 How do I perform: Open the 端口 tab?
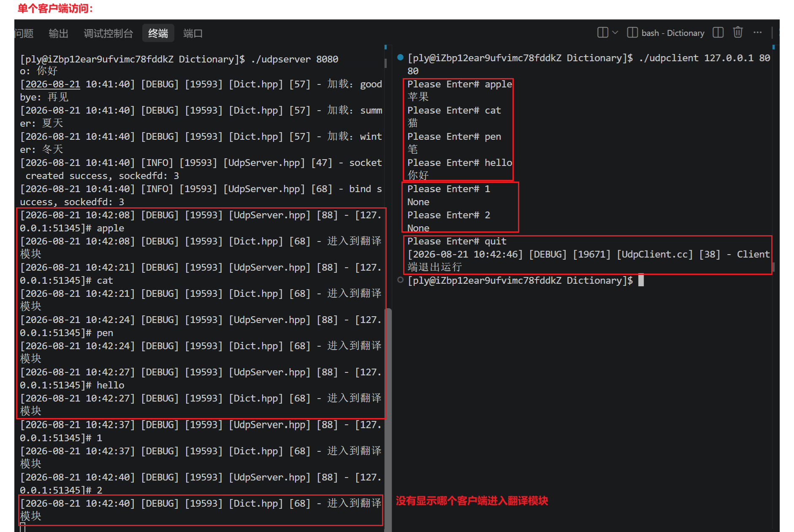click(x=193, y=33)
